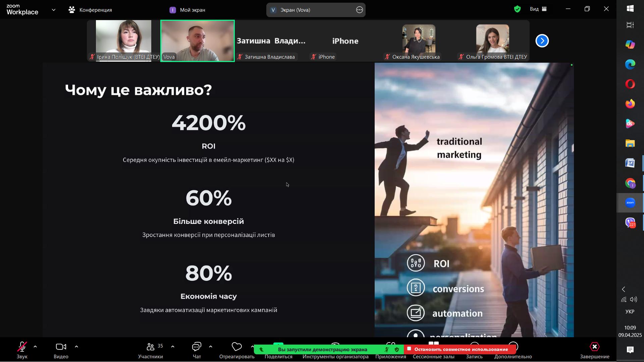Viewport: 644px width, 362px height.
Task: Click Остановить совместное использование button
Action: pos(461,349)
